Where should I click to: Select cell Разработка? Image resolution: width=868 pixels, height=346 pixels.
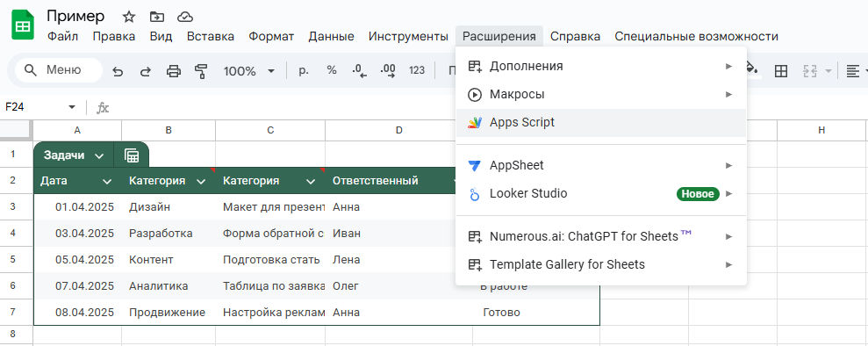pyautogui.click(x=169, y=233)
